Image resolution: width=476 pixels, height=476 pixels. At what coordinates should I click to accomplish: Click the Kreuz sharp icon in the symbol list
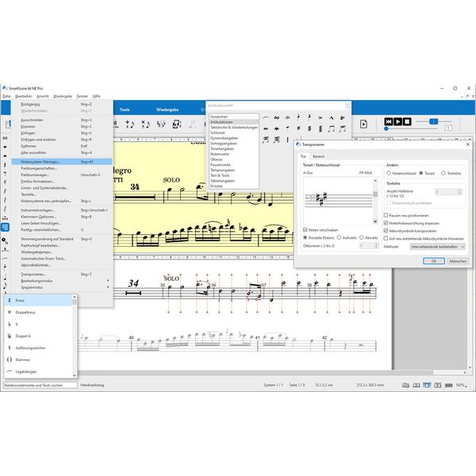coord(9,300)
